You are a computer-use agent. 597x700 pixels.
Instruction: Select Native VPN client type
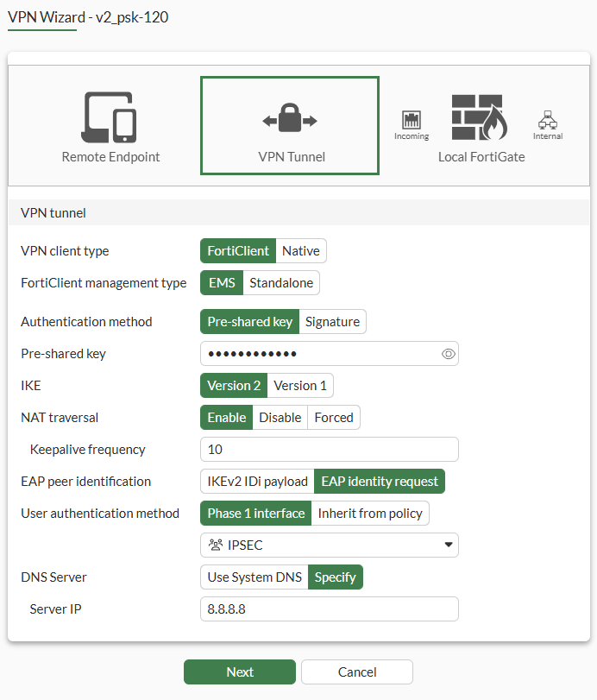[301, 251]
